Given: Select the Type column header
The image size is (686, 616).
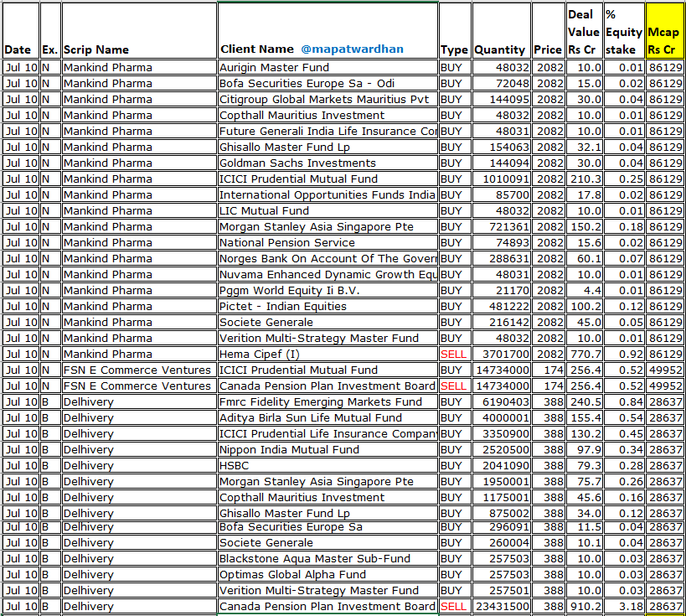Looking at the screenshot, I should (455, 31).
